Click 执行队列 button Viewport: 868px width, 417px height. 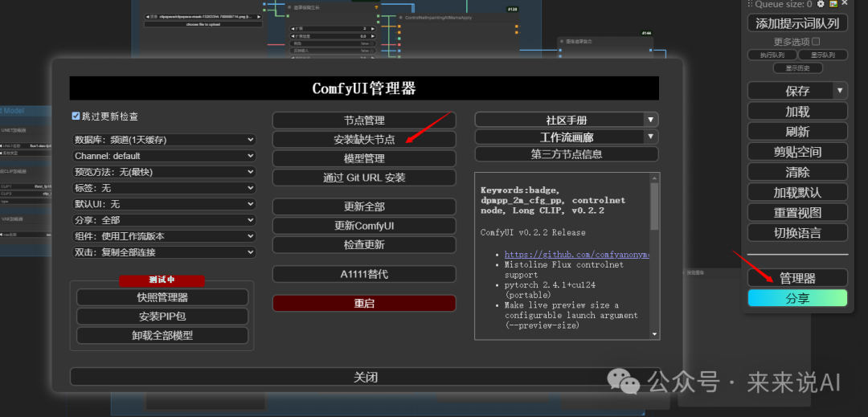(x=772, y=55)
